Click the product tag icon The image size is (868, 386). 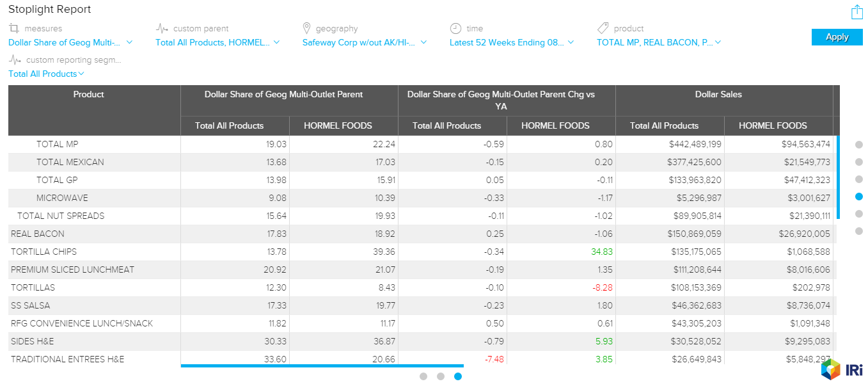click(x=603, y=28)
